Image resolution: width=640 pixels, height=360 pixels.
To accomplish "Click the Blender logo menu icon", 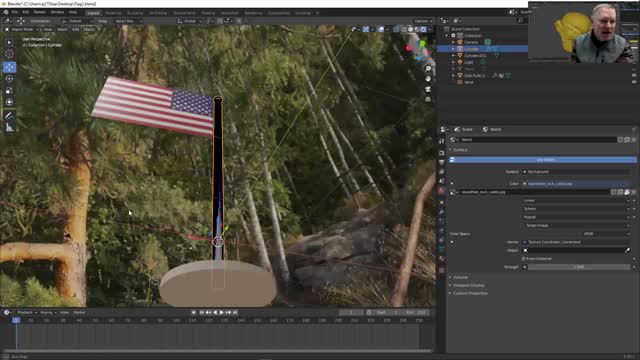I will (6, 12).
